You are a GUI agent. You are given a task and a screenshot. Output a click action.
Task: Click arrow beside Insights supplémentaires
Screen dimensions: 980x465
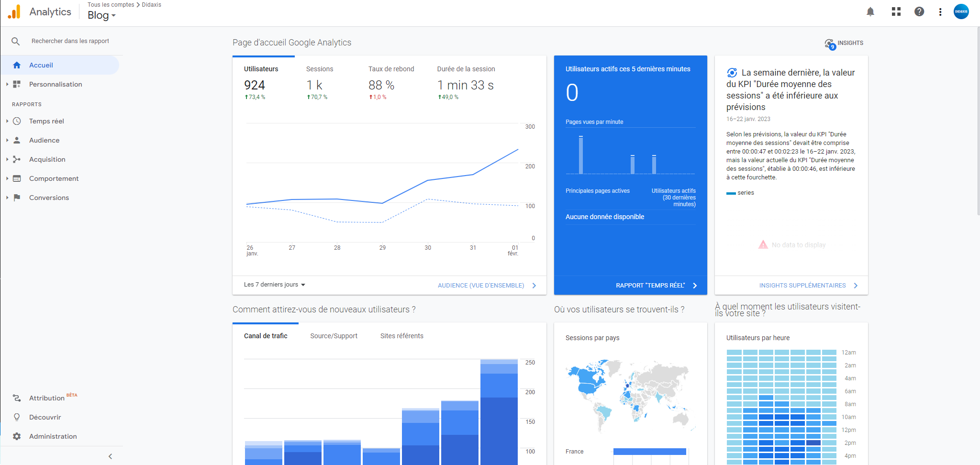click(x=856, y=286)
